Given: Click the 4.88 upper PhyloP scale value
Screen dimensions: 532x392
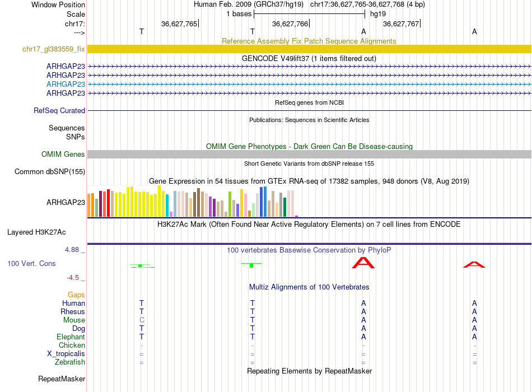Looking at the screenshot, I should click(x=72, y=250).
